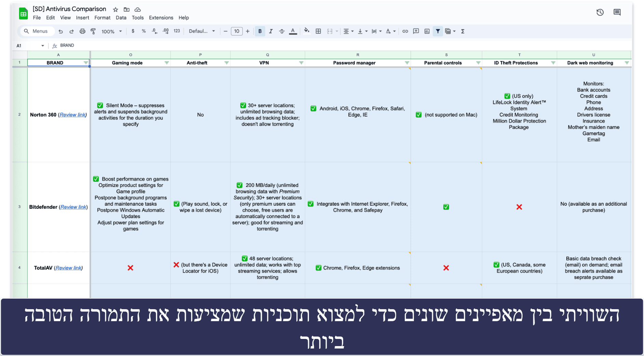Screen dimensions: 644x356
Task: Toggle the filter button
Action: [x=438, y=31]
